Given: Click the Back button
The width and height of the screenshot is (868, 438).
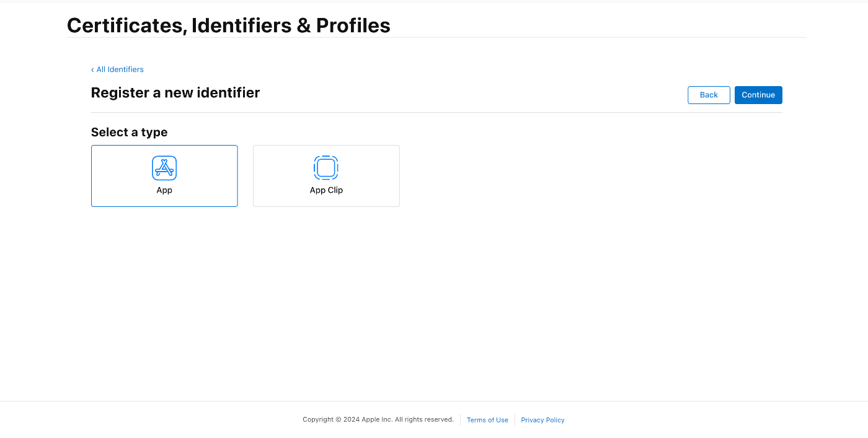Looking at the screenshot, I should (709, 95).
